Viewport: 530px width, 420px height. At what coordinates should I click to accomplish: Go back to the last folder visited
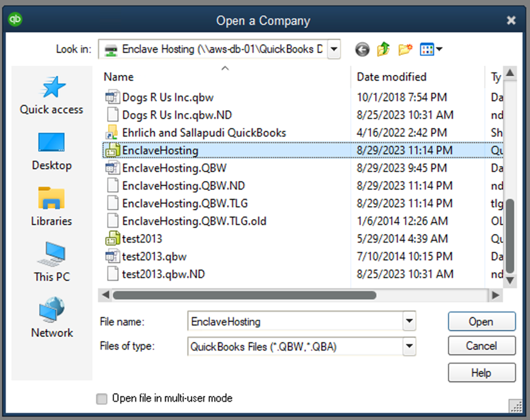pyautogui.click(x=362, y=50)
